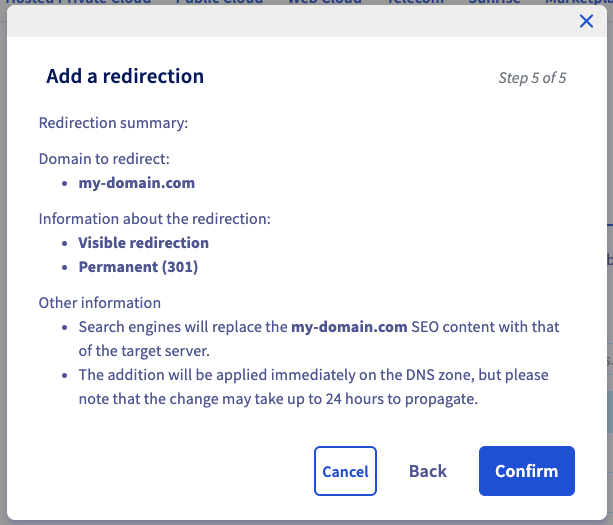Close the Add a redirection dialog

click(587, 21)
